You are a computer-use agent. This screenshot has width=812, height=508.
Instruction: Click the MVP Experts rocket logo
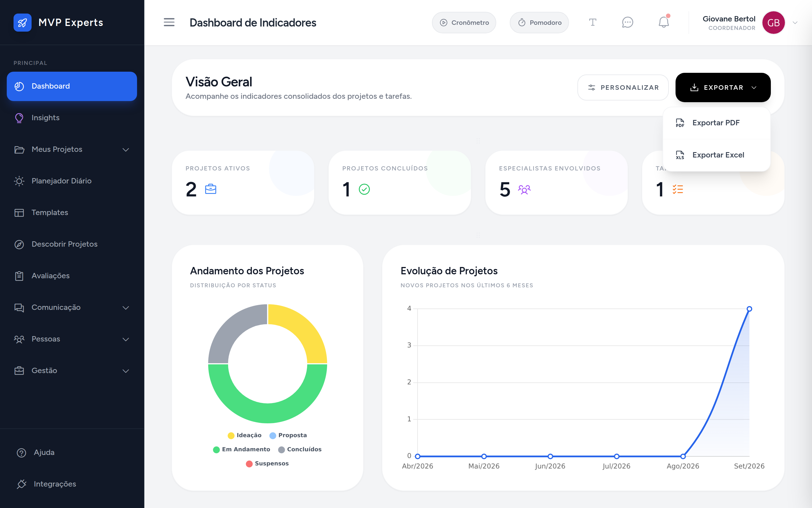[x=23, y=23]
